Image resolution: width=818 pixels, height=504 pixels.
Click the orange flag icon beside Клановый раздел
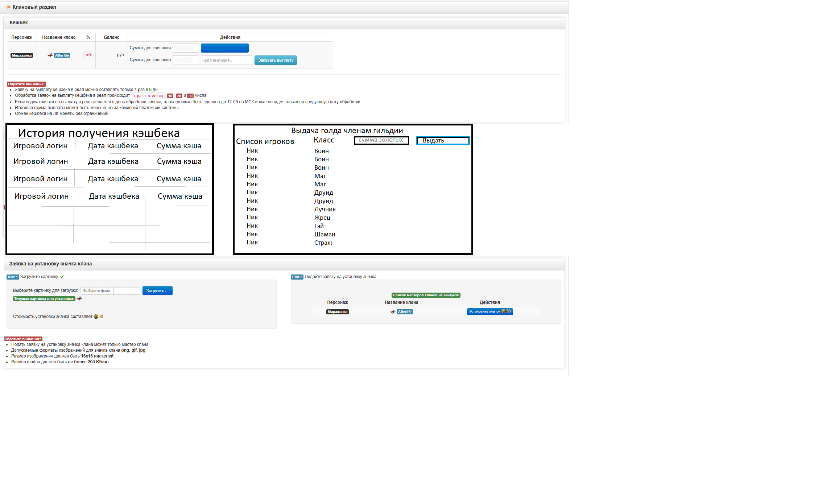9,7
